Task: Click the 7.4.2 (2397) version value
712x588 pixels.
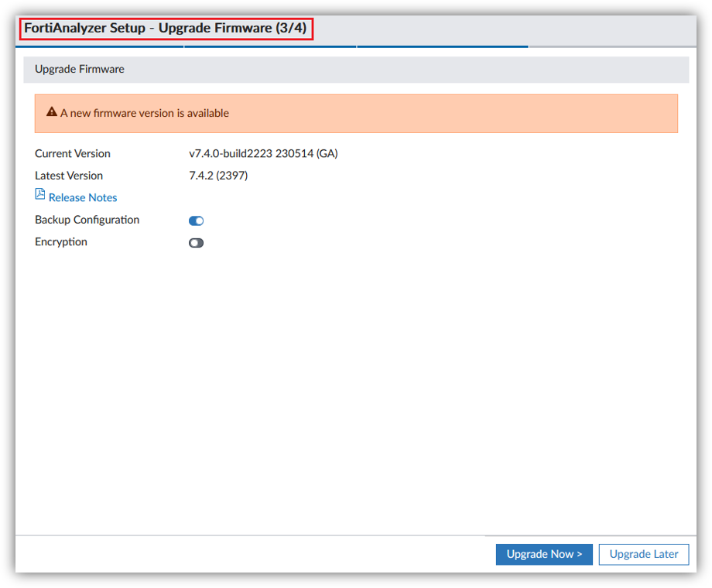Action: (x=218, y=176)
